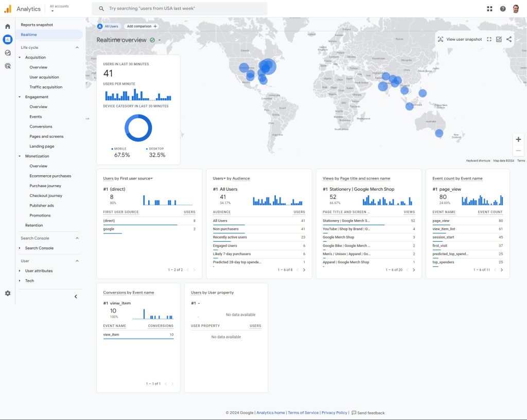
Task: Click session_start event row
Action: click(x=467, y=237)
